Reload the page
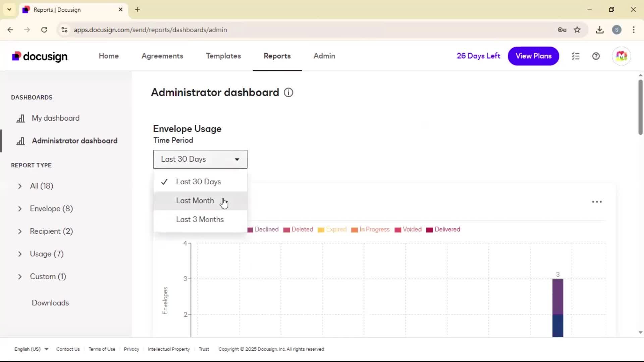This screenshot has width=644, height=362. (44, 30)
